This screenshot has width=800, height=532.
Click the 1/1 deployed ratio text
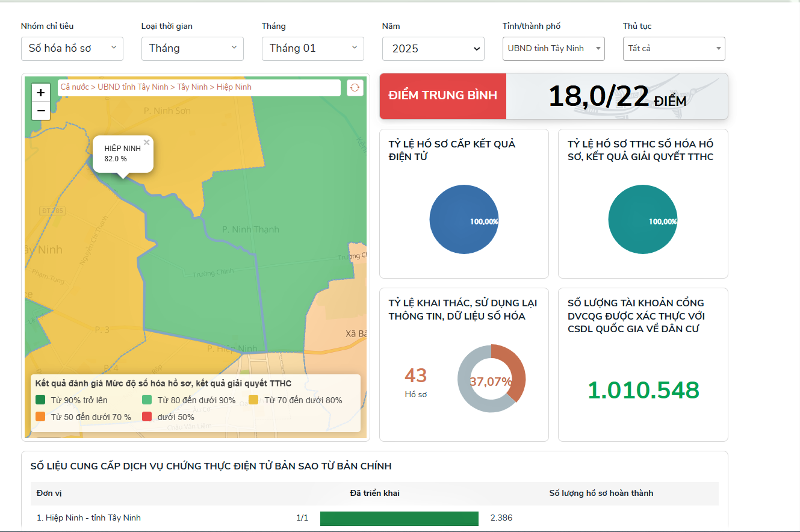click(302, 518)
